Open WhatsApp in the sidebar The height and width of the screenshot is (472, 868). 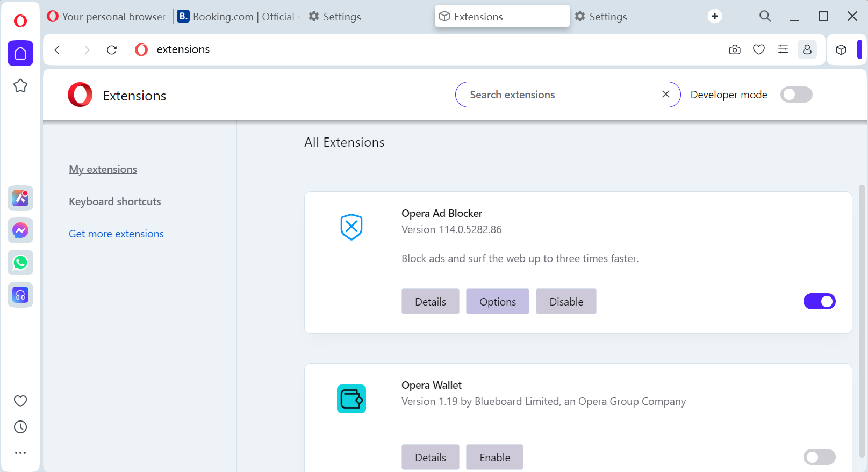[20, 263]
